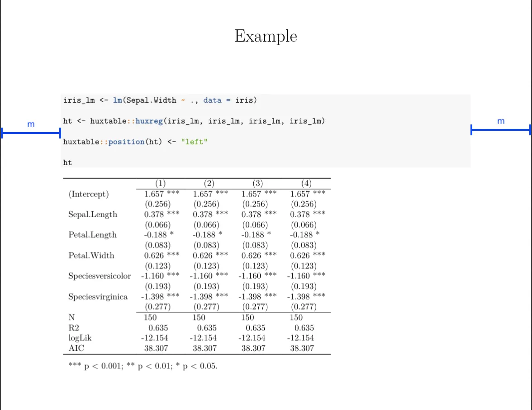Click the AIC value in column (3)
The width and height of the screenshot is (532, 410).
(x=253, y=348)
